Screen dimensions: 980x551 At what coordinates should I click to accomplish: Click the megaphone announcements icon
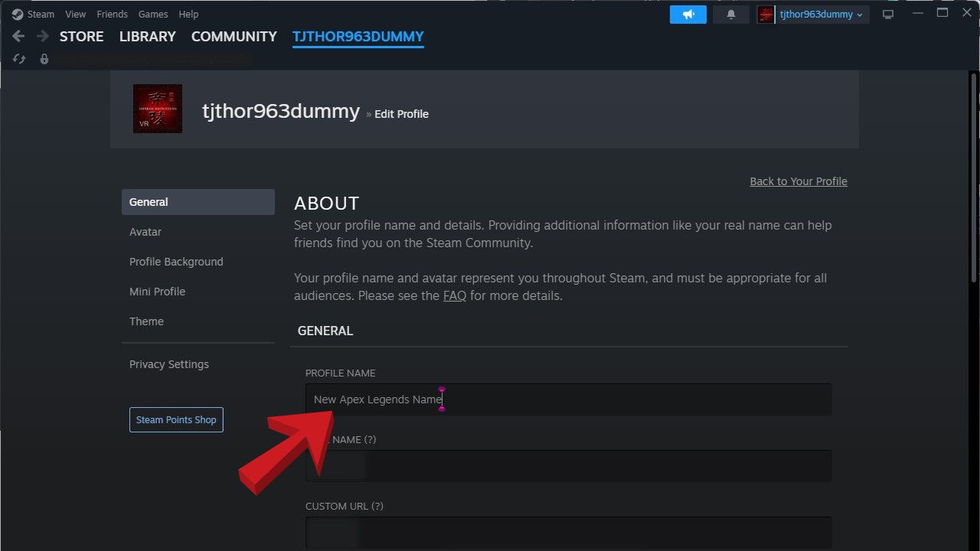click(x=688, y=15)
